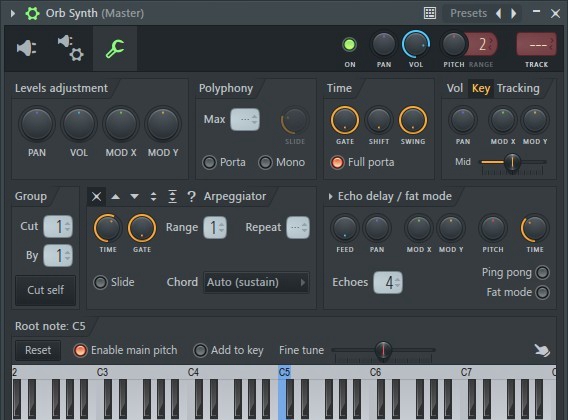Enable Fat mode option
Screen dimensions: 568x420
point(542,292)
